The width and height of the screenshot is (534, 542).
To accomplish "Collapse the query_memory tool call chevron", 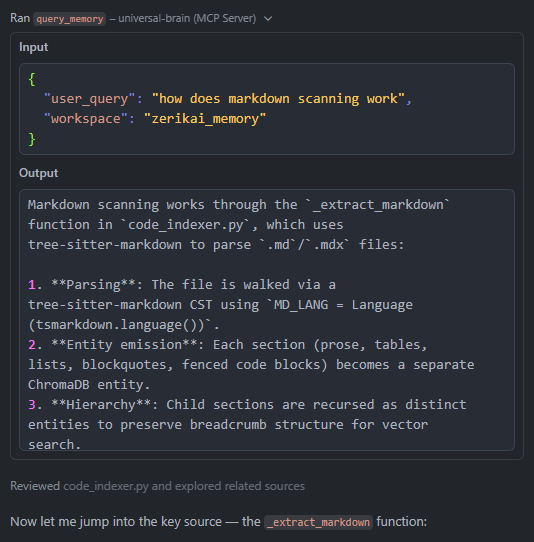I will [x=268, y=19].
